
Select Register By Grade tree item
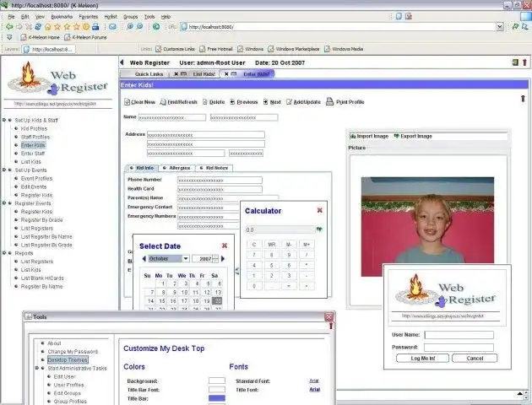[41, 219]
